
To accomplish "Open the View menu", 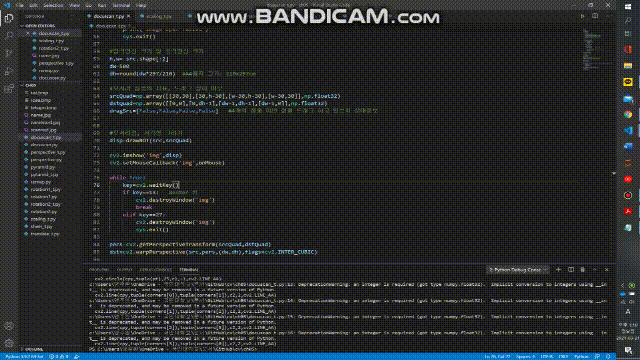I will [74, 5].
